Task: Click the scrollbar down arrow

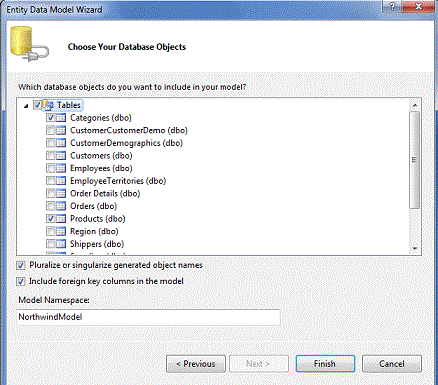Action: pos(415,249)
